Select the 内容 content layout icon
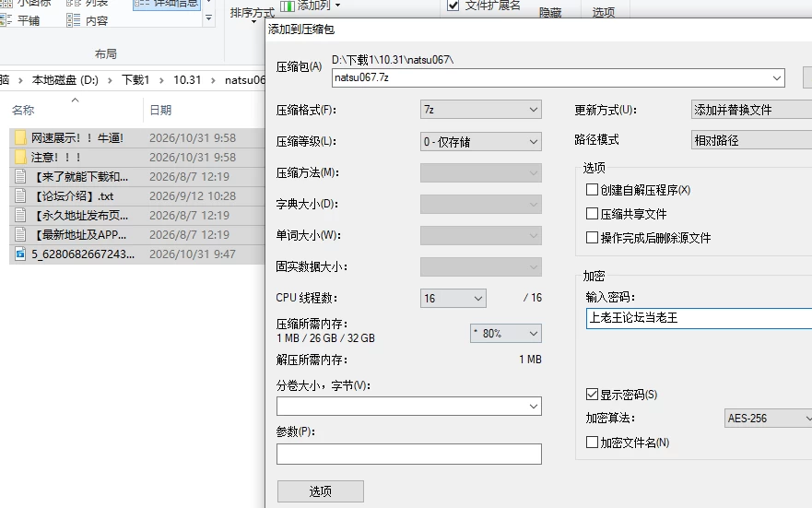 coord(73,20)
